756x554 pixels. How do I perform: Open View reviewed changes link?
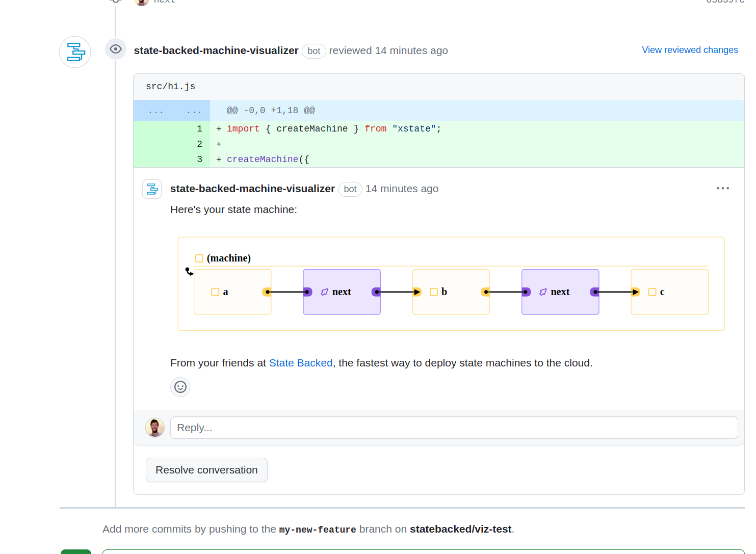[x=690, y=50]
